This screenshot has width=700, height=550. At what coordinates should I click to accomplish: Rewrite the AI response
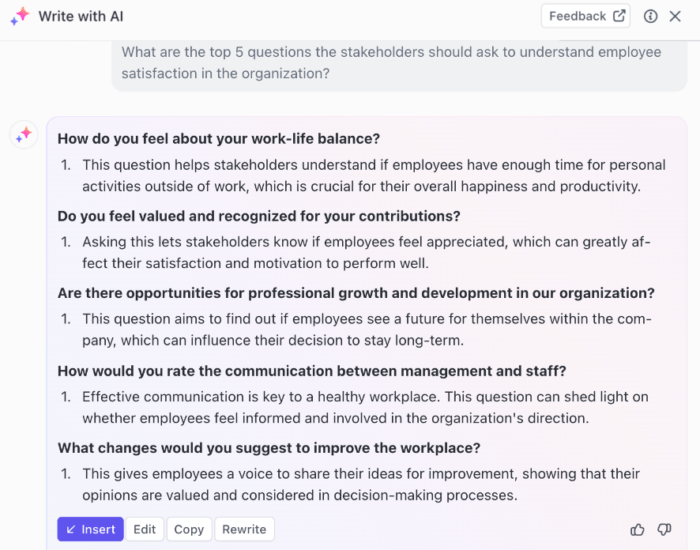(x=244, y=529)
